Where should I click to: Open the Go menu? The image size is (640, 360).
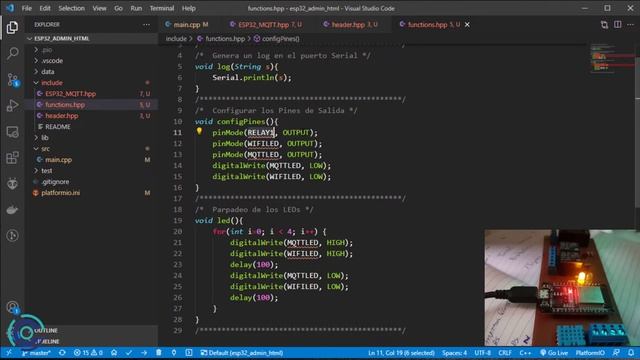(x=118, y=8)
